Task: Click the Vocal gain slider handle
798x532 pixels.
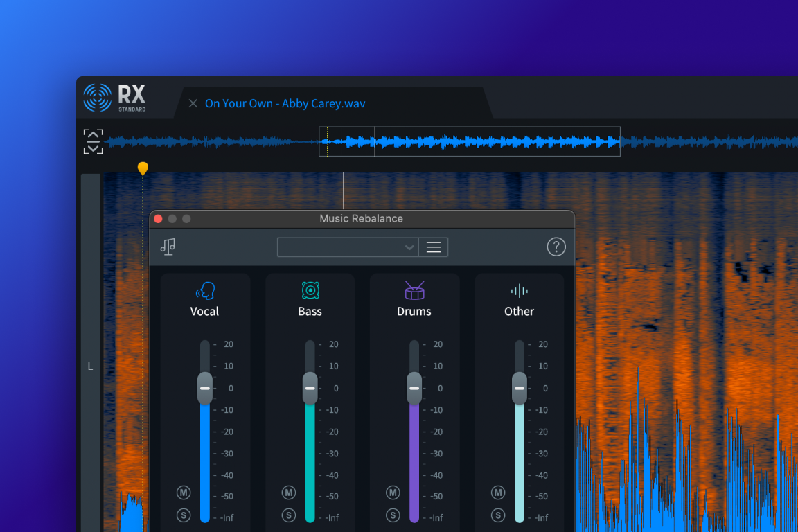Action: 205,388
